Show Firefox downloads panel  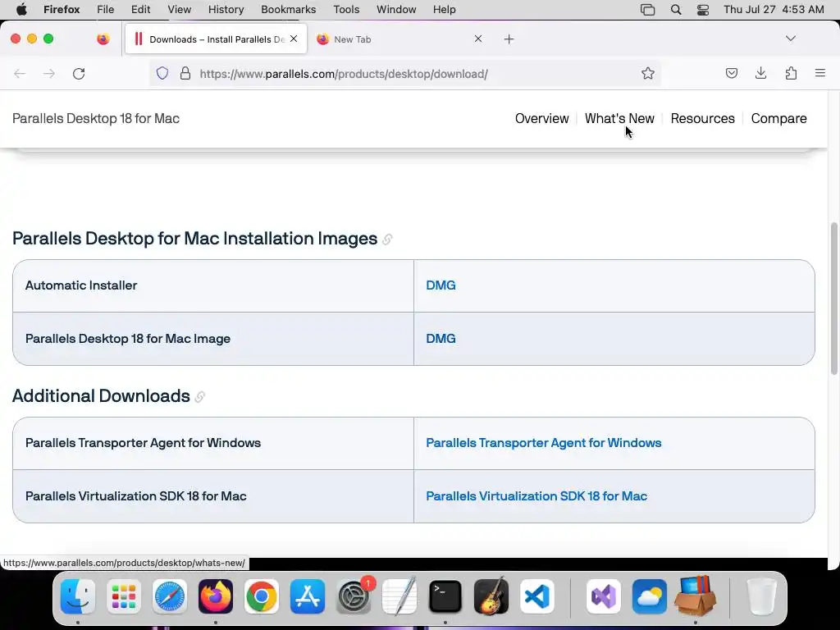click(x=760, y=73)
